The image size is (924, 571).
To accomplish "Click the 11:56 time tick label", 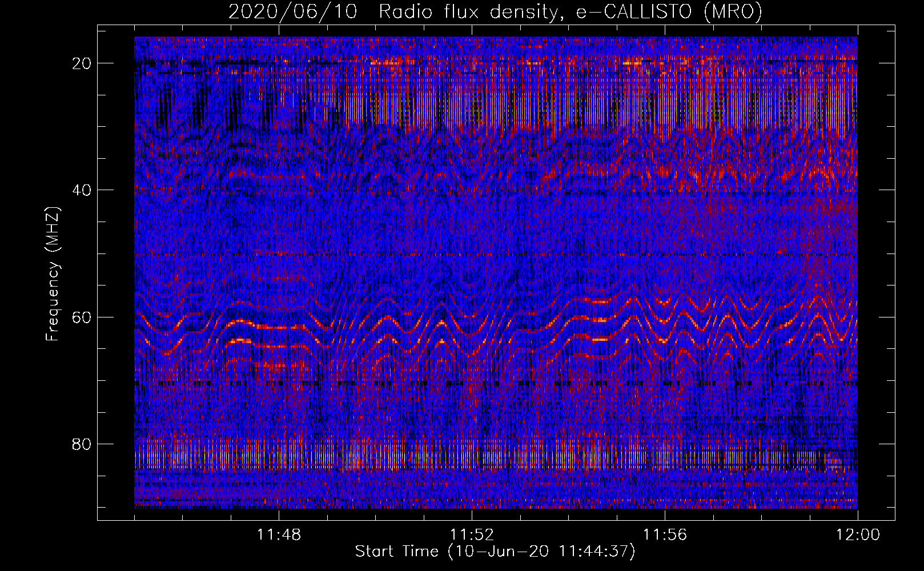I will (665, 535).
